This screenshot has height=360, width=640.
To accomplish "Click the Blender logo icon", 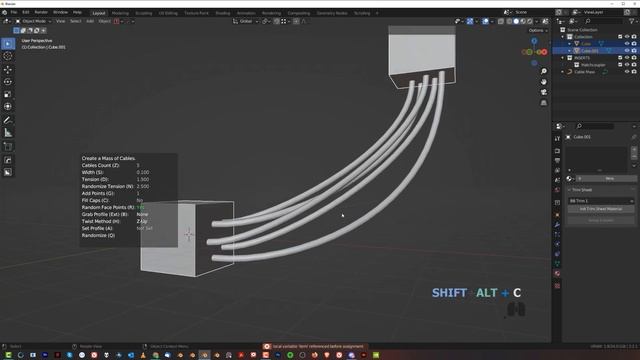I will coord(4,13).
